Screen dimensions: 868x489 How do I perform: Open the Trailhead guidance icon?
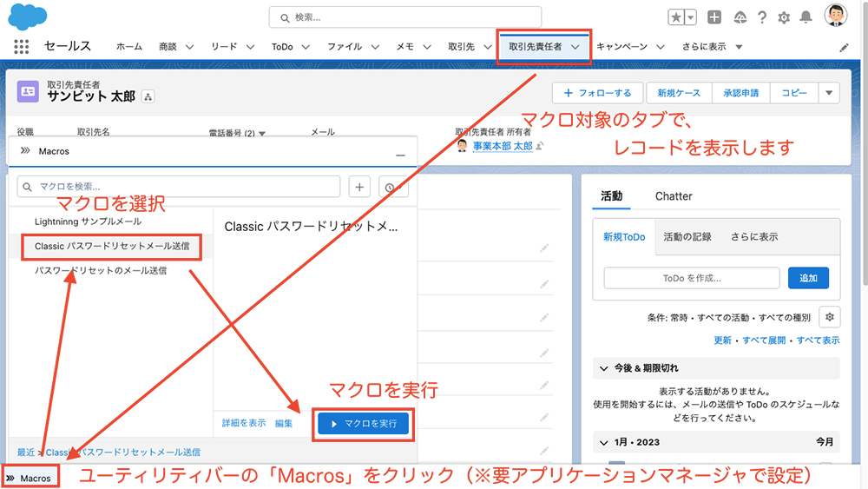pyautogui.click(x=740, y=17)
